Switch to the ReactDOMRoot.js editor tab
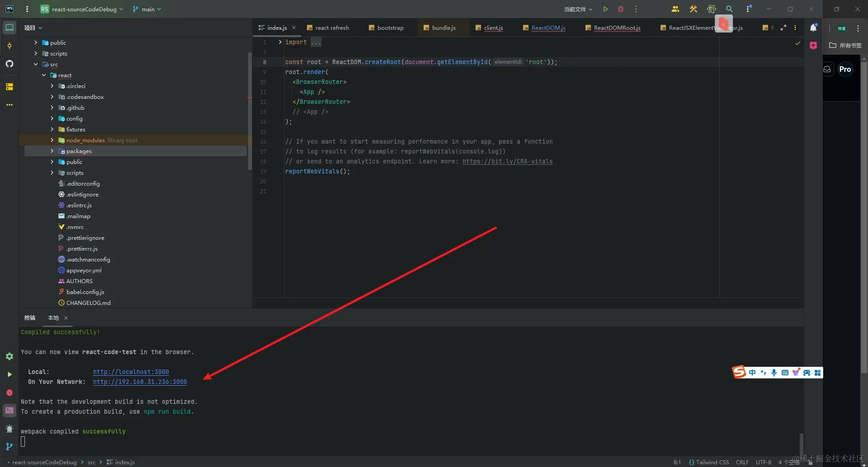This screenshot has width=868, height=467. [613, 28]
